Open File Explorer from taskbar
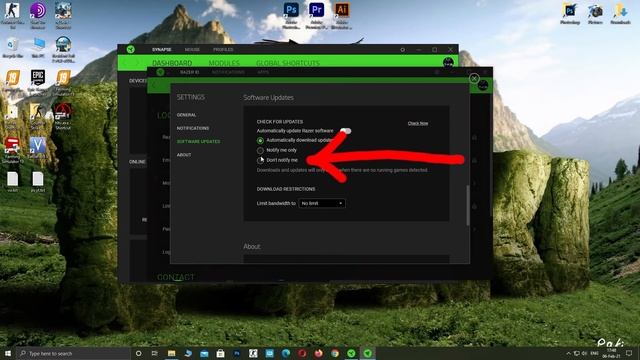640x360 pixels. [x=171, y=353]
